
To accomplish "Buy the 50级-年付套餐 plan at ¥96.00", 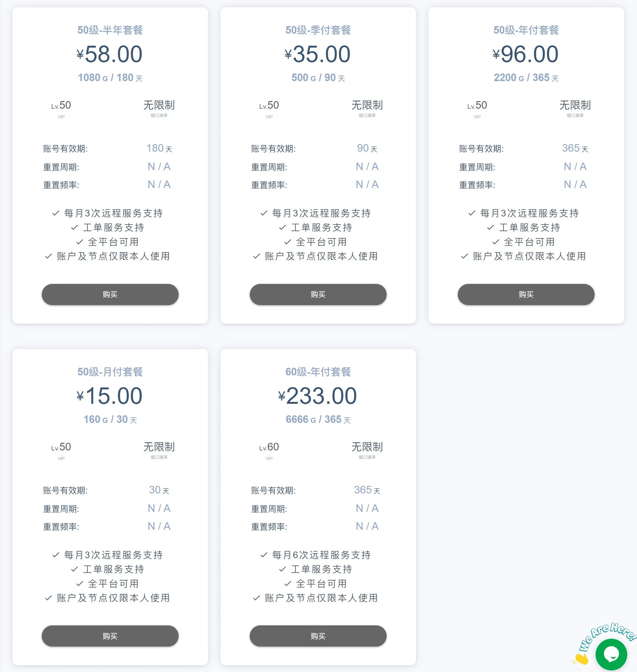I will (526, 295).
